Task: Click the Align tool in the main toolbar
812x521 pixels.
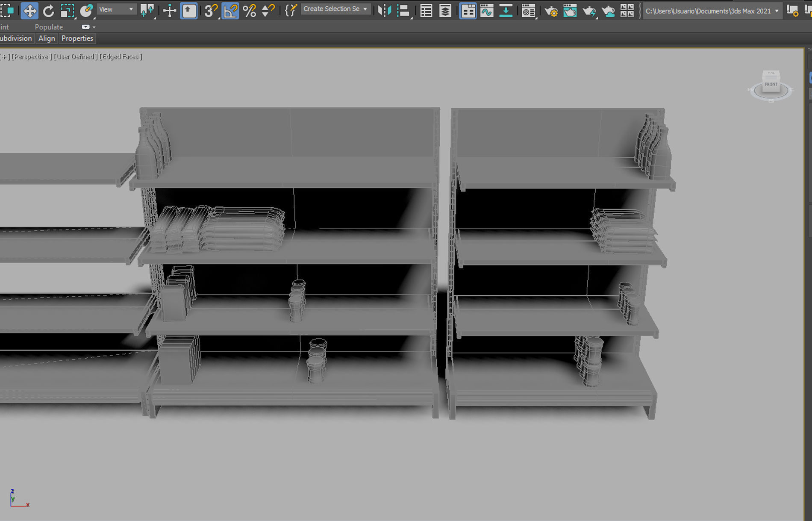Action: 403,11
